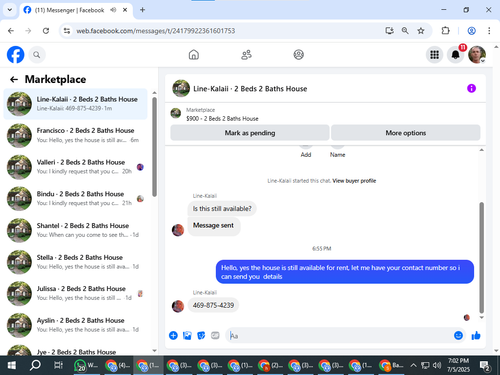This screenshot has height=375, width=500.
Task: Click the 'Is this still available?' message
Action: click(x=222, y=209)
